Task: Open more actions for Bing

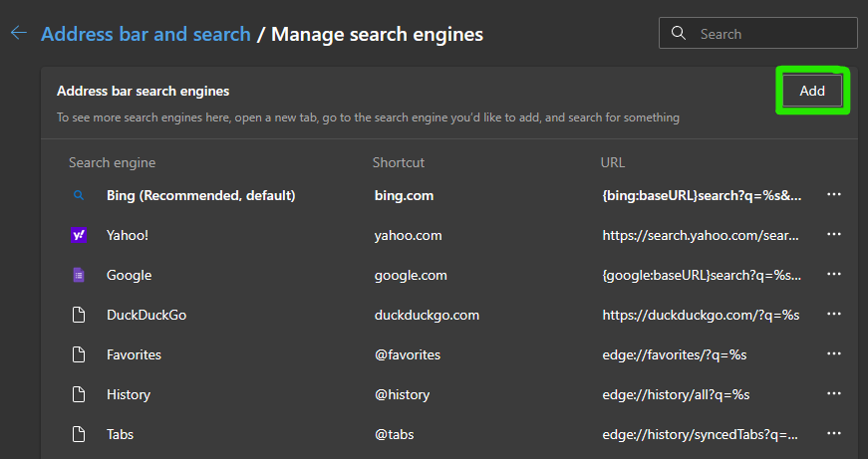Action: 834,194
